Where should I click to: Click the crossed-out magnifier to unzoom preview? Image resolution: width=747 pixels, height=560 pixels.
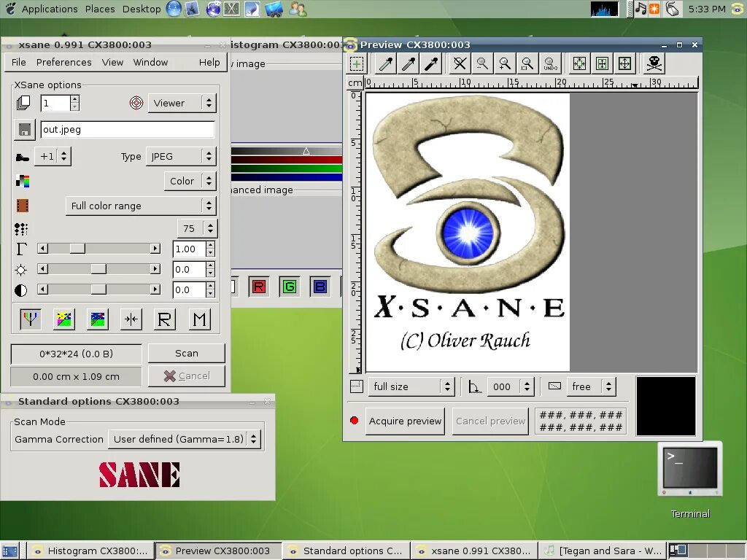(460, 63)
